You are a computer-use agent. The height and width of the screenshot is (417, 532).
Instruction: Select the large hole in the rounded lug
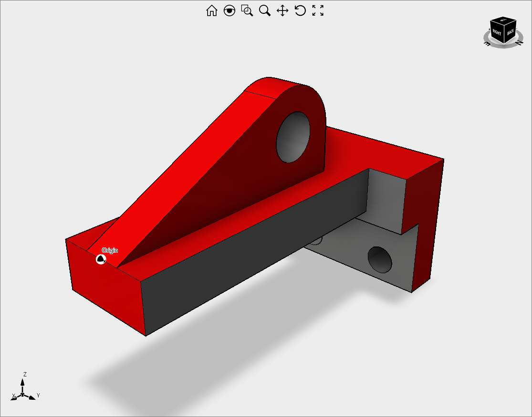tap(292, 138)
